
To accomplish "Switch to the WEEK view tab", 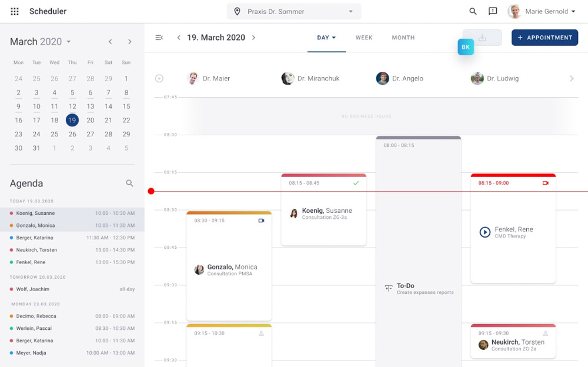I will 364,38.
